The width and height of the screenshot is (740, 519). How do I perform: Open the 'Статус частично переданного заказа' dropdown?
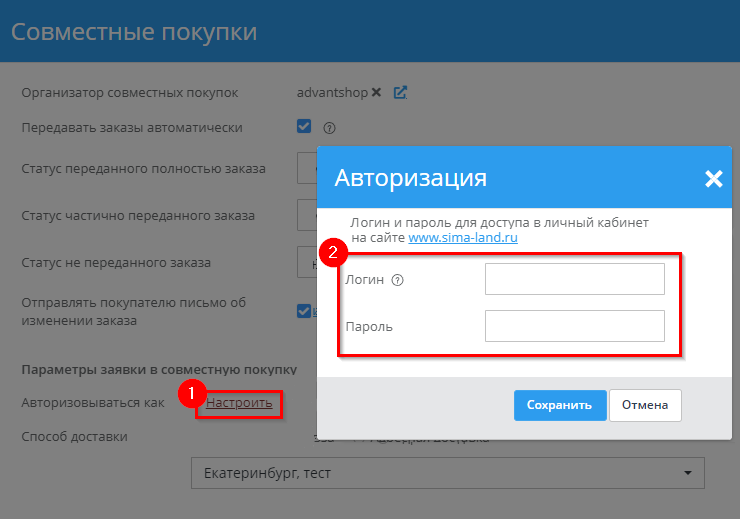tap(307, 215)
